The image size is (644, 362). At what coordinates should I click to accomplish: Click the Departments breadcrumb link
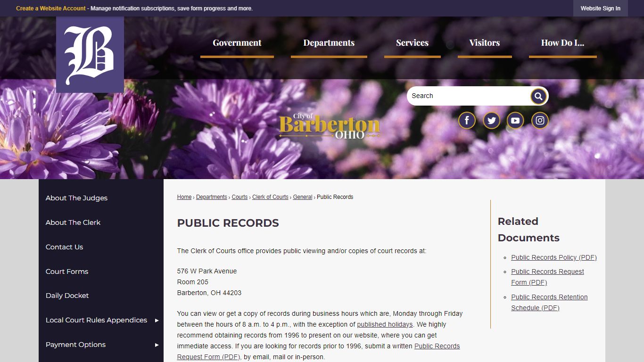212,197
